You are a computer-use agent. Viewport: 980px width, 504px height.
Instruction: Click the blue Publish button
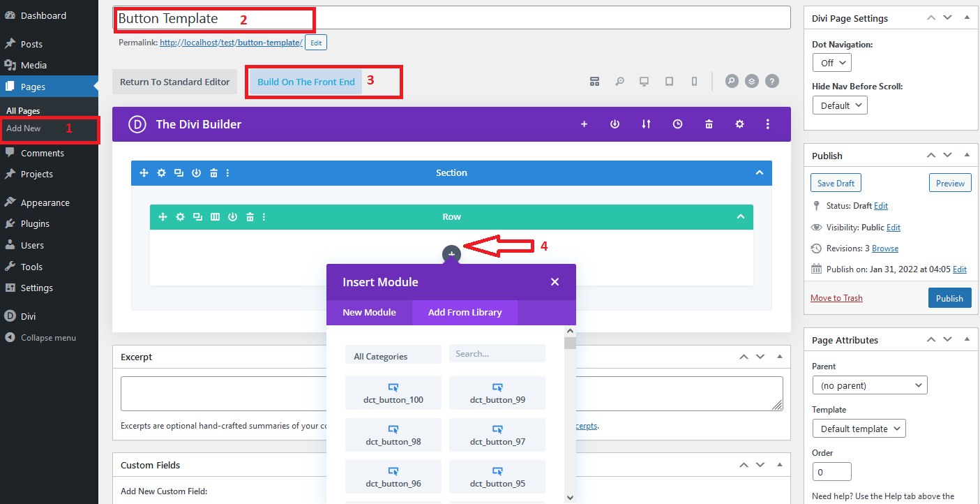click(949, 298)
